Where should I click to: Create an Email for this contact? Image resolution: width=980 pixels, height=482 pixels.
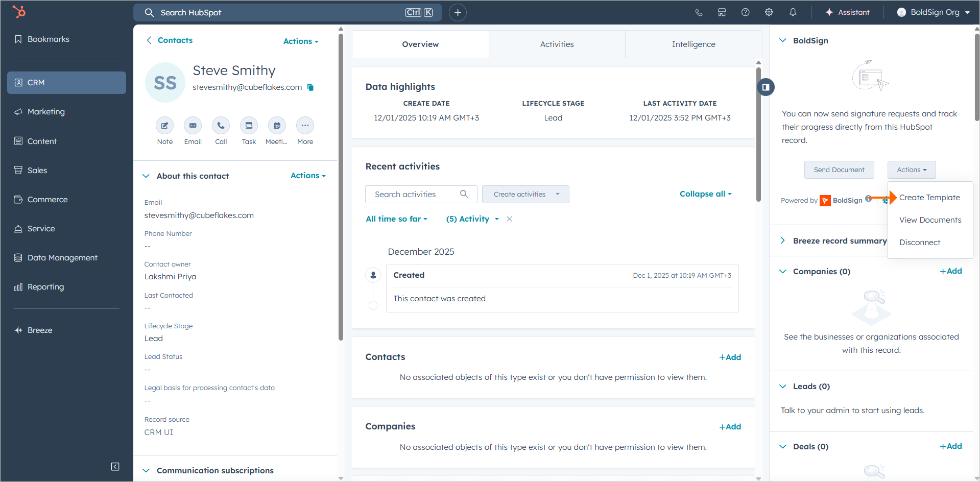pyautogui.click(x=193, y=126)
